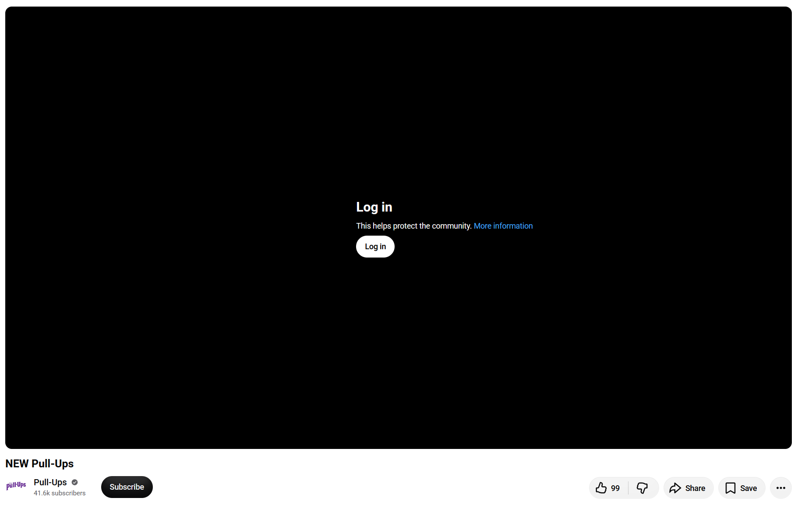Like the video with thumbs up

pos(608,488)
